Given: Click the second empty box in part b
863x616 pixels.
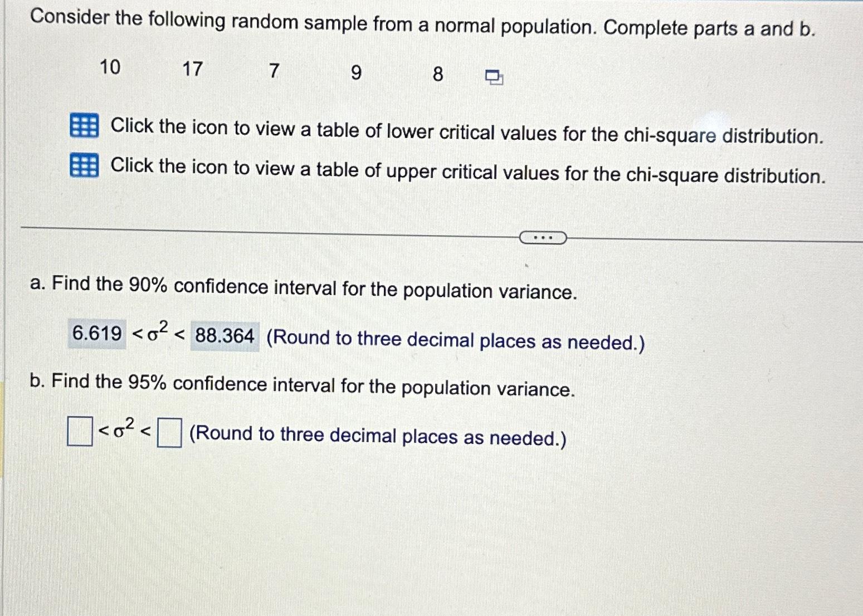Looking at the screenshot, I should pos(170,432).
